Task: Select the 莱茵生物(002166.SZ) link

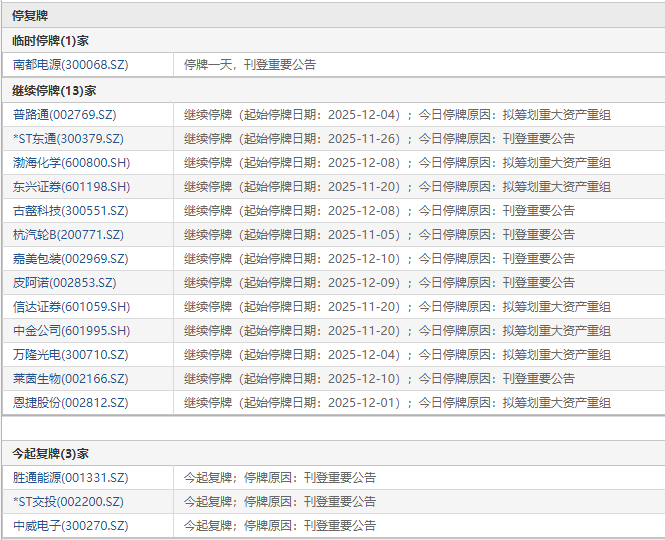Action: click(x=71, y=379)
